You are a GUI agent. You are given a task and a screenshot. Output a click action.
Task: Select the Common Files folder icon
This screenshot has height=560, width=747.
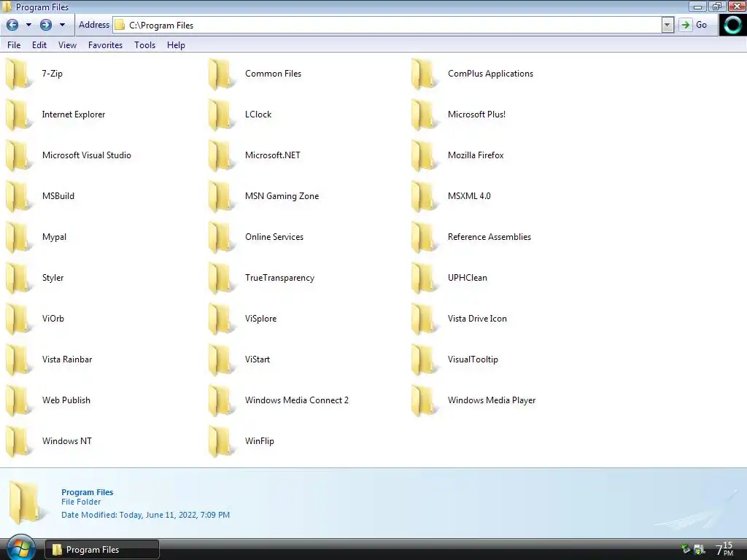[221, 74]
